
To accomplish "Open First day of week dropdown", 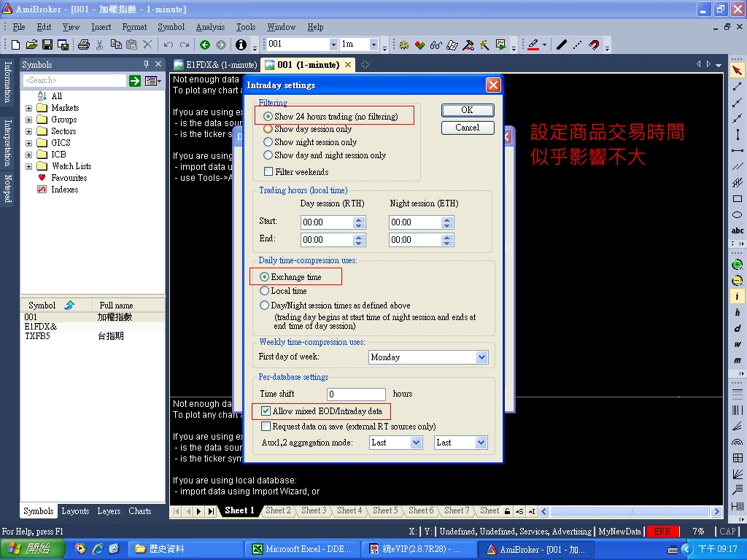I will point(481,357).
